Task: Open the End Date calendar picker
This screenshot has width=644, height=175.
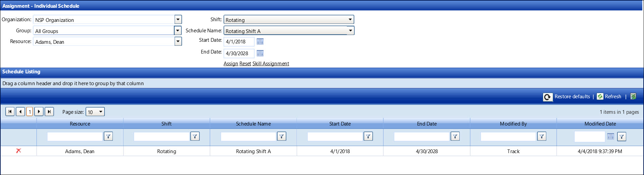Action: click(x=260, y=53)
